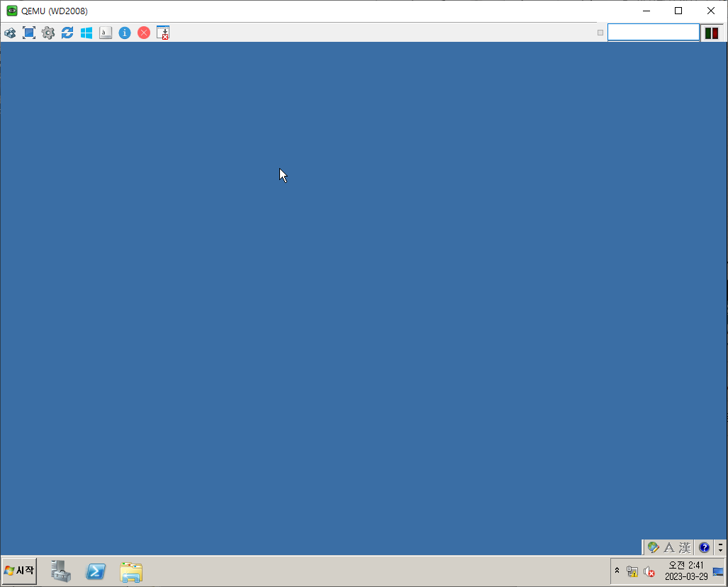The image size is (728, 587).
Task: Toggle fullscreen mode in the QEMU toolbar
Action: coord(29,33)
